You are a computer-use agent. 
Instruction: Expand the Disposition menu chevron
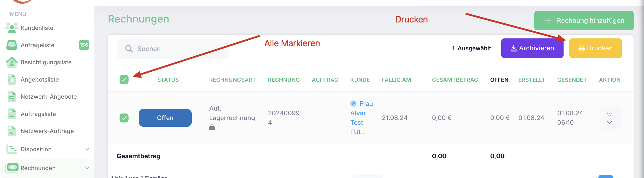click(x=87, y=149)
